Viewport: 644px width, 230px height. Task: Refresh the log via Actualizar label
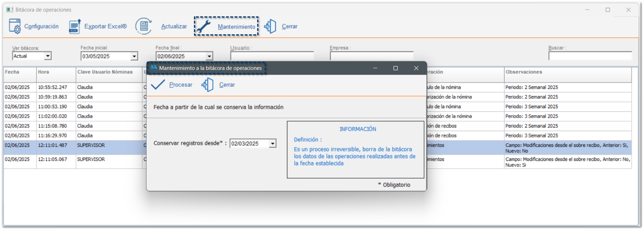(174, 26)
